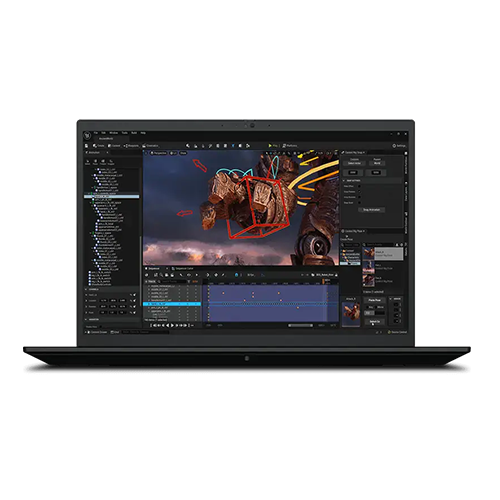Image resolution: width=500 pixels, height=500 pixels.
Task: Click the magnifier browse icon in Sequencer toolbar
Action: [161, 275]
